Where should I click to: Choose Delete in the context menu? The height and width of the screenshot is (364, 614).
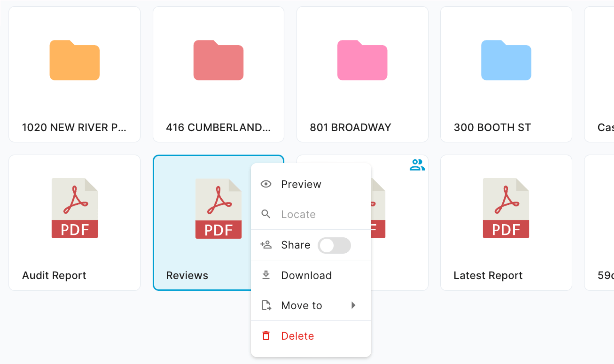311,336
